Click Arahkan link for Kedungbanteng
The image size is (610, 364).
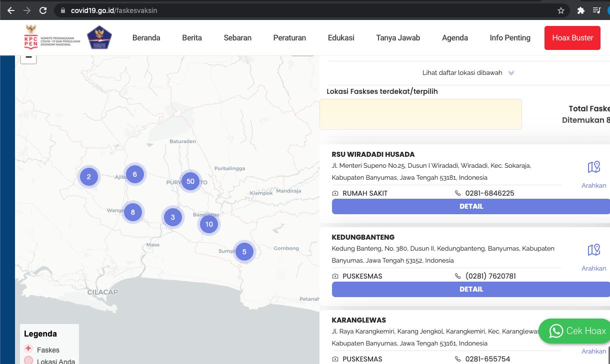[x=594, y=268]
